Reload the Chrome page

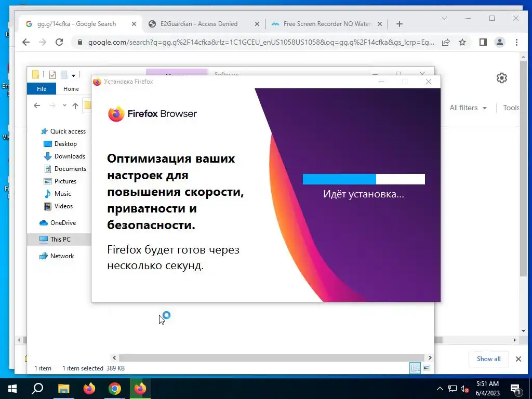pos(59,42)
